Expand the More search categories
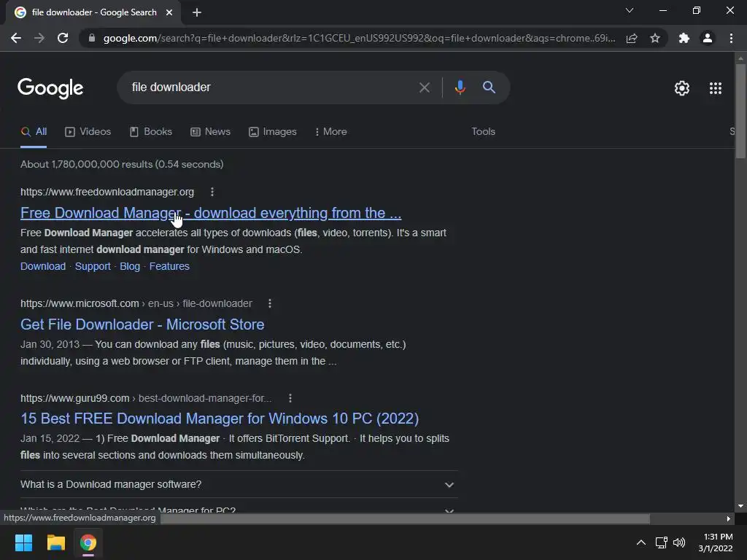Image resolution: width=747 pixels, height=560 pixels. point(330,132)
